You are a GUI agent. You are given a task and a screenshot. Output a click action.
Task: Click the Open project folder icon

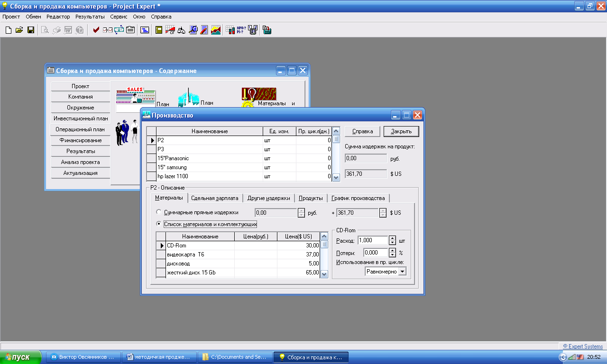(x=19, y=30)
